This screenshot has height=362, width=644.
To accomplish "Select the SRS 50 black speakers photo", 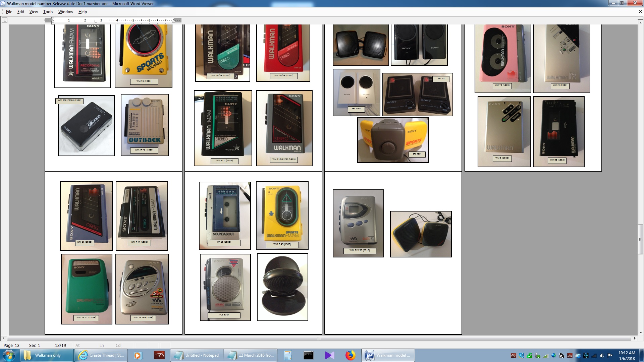I will pos(418,95).
